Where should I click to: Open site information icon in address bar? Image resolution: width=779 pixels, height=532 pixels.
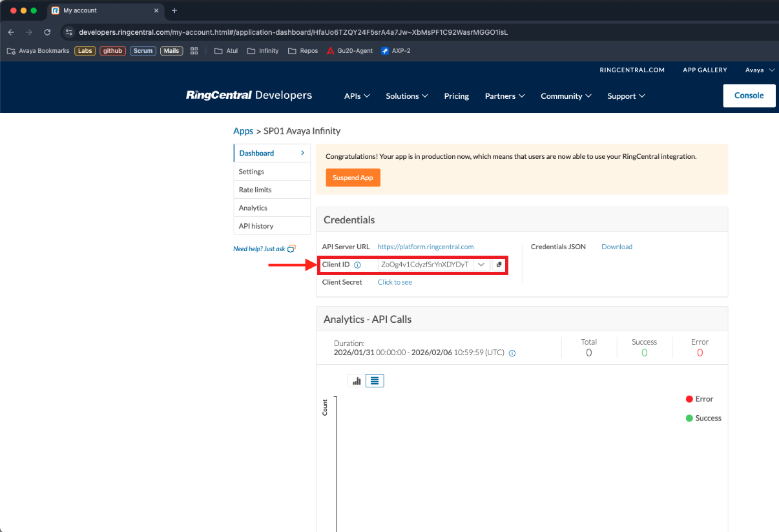pyautogui.click(x=69, y=32)
